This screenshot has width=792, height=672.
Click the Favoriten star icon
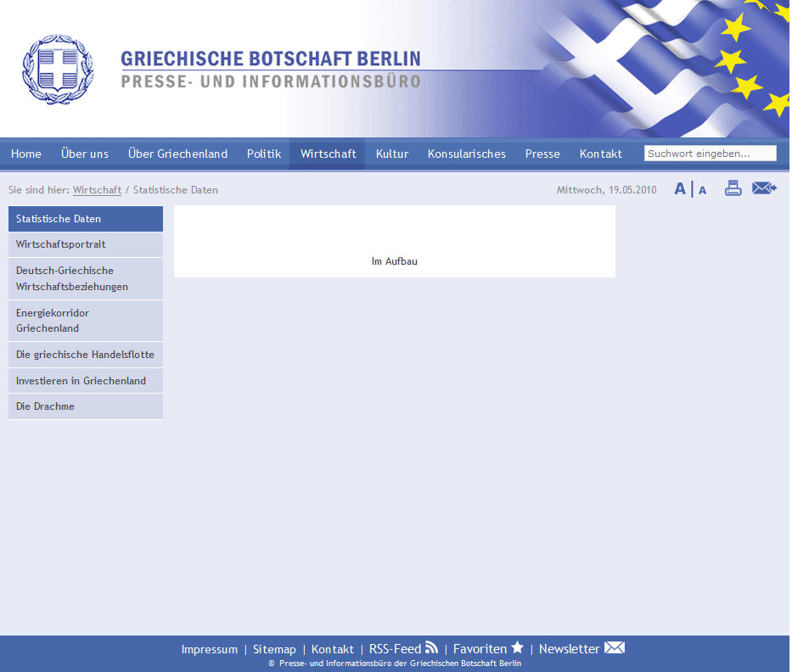coord(516,647)
